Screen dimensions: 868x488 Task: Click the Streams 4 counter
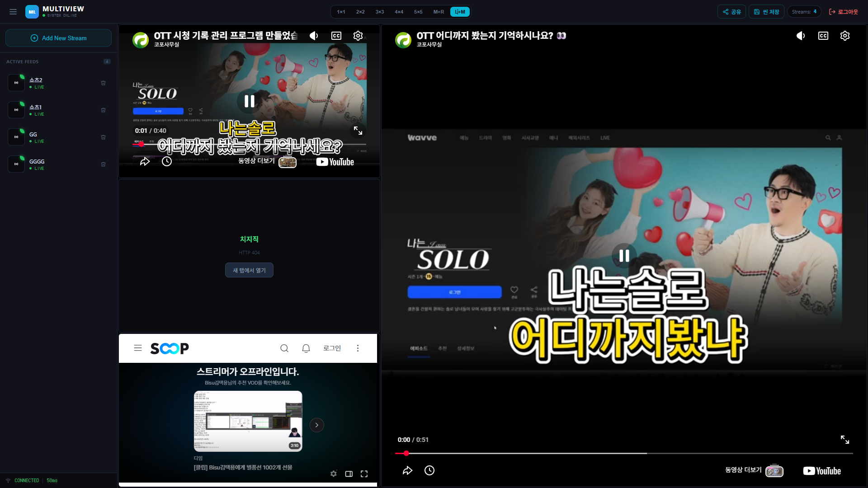pos(804,12)
